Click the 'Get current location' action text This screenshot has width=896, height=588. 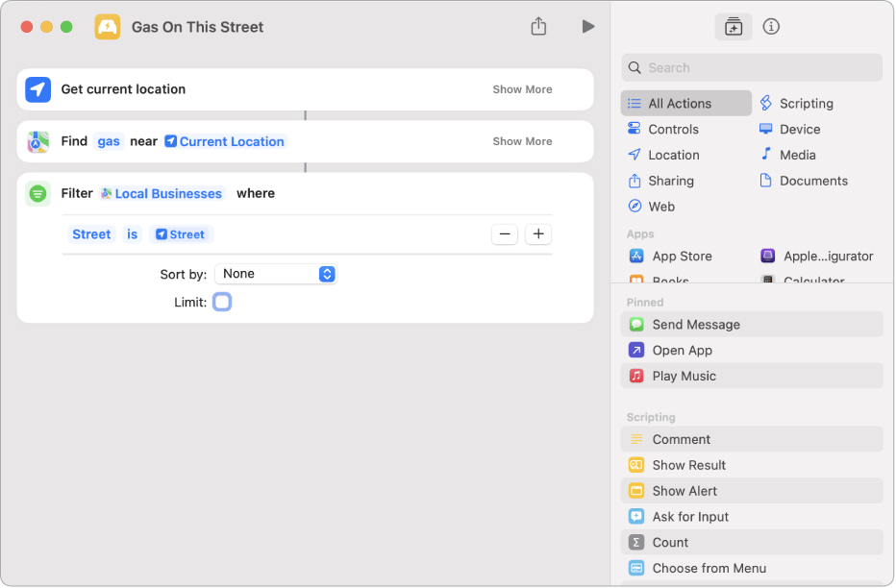point(123,89)
